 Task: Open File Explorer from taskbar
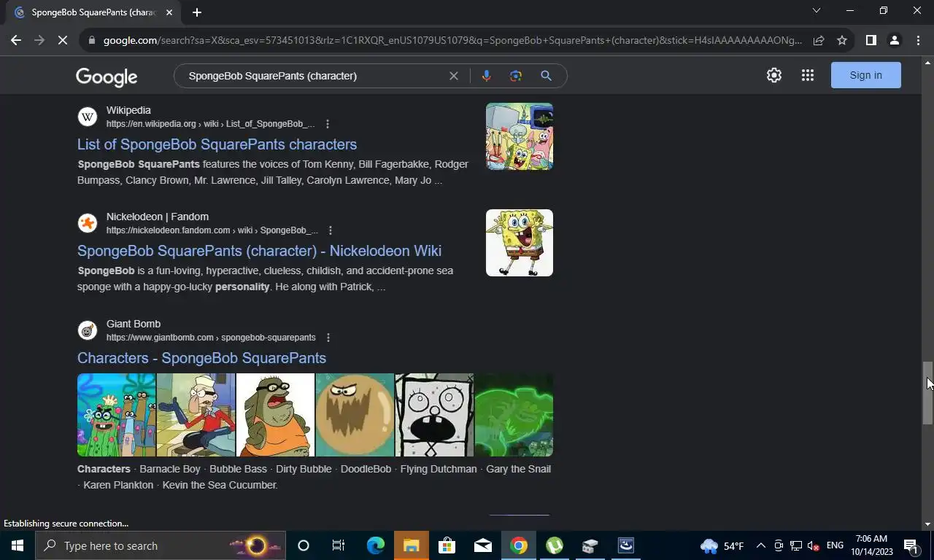[x=411, y=545]
